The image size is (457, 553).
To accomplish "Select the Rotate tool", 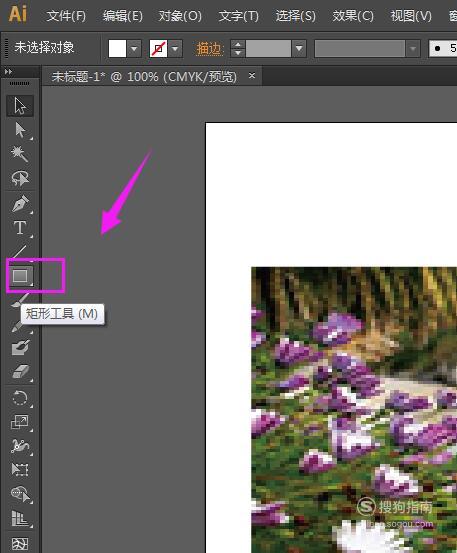I will click(x=20, y=398).
